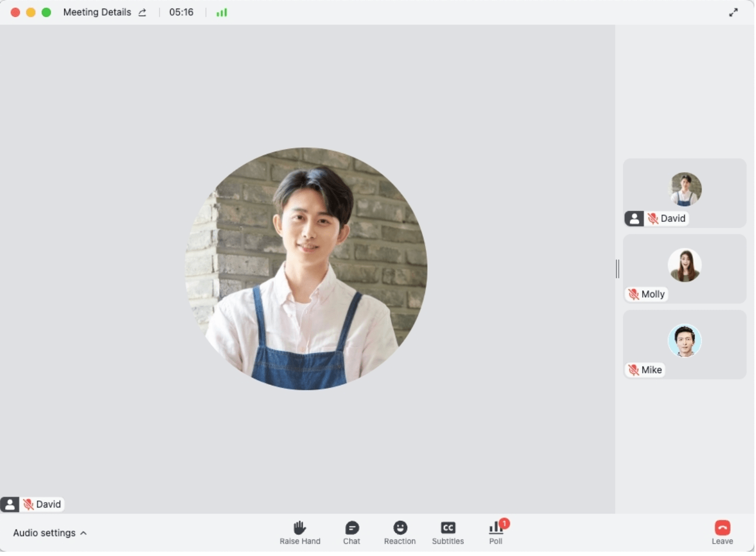Select David's thumbnail in the participant sidebar
The height and width of the screenshot is (556, 756).
[x=686, y=189]
